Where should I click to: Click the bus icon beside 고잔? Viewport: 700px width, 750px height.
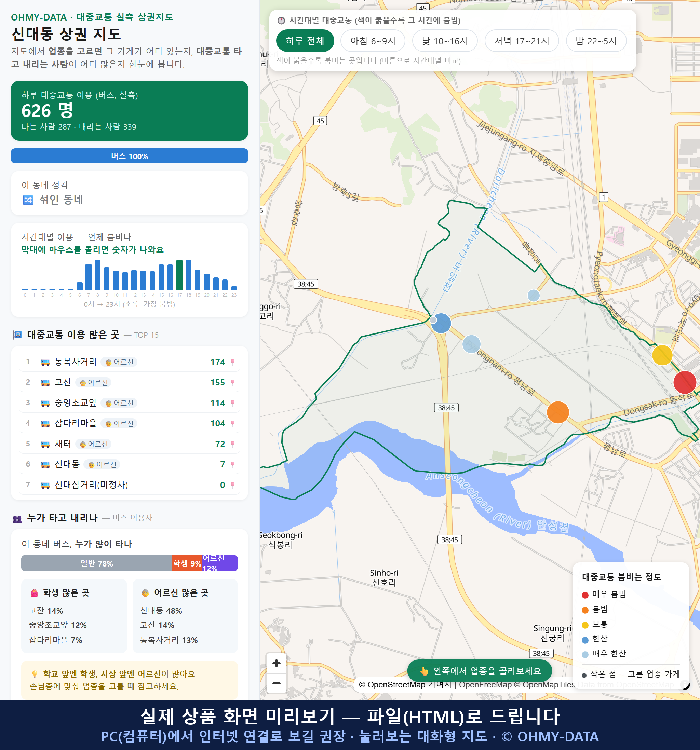45,383
